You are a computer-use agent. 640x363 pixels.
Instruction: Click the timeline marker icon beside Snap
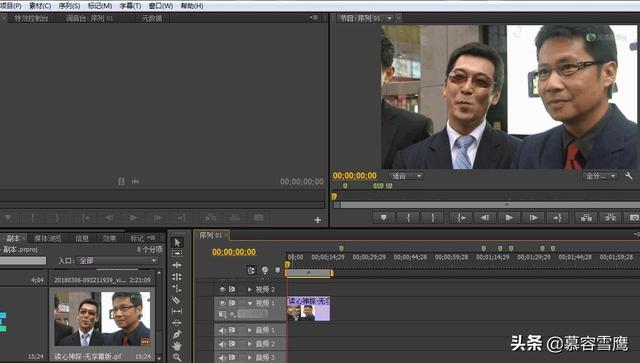pyautogui.click(x=278, y=270)
